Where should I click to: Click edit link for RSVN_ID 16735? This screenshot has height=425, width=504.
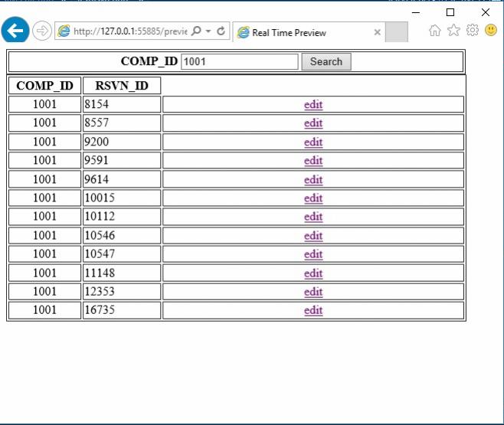coord(313,310)
